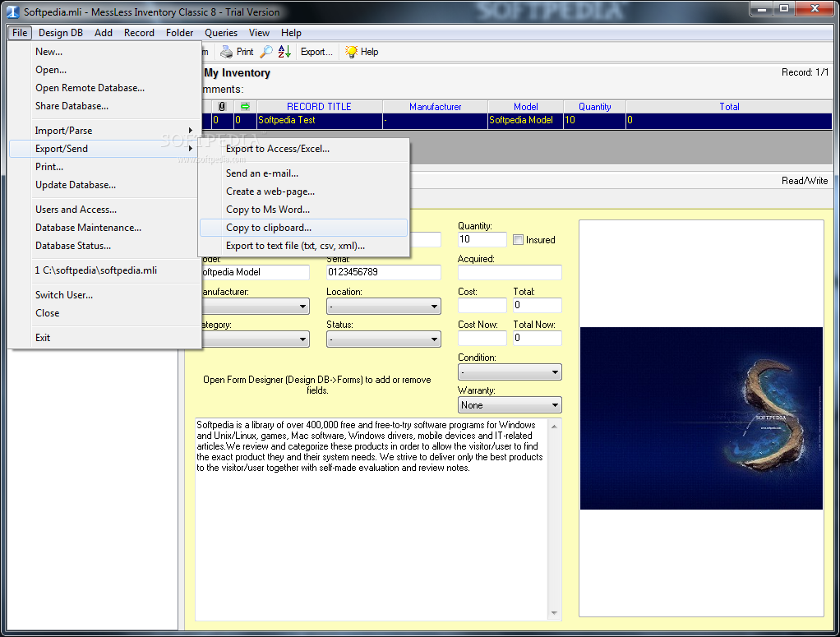Choose Export to Access/Excel...
Screen dimensions: 840x637
[303, 149]
